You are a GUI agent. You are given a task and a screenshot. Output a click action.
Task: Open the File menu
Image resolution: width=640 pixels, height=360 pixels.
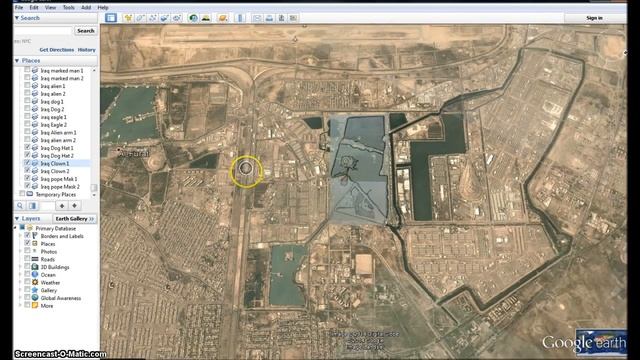[x=19, y=7]
